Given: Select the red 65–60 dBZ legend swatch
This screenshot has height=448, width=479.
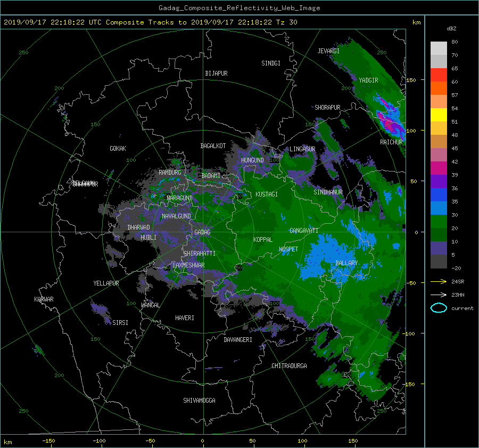Looking at the screenshot, I should pyautogui.click(x=439, y=75).
